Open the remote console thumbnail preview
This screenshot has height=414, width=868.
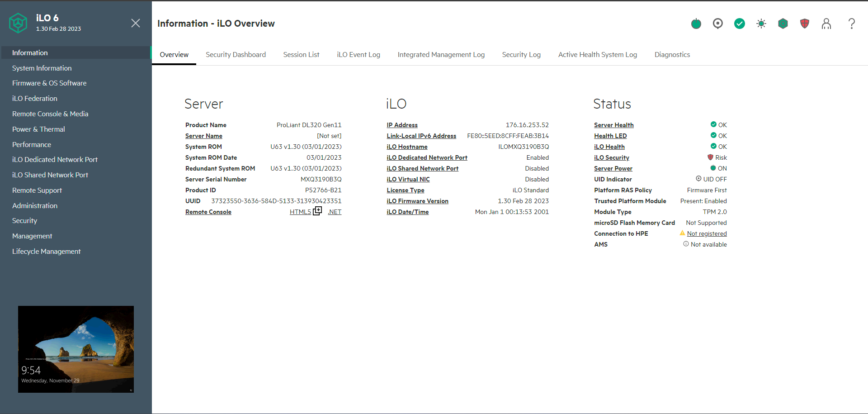(76, 349)
